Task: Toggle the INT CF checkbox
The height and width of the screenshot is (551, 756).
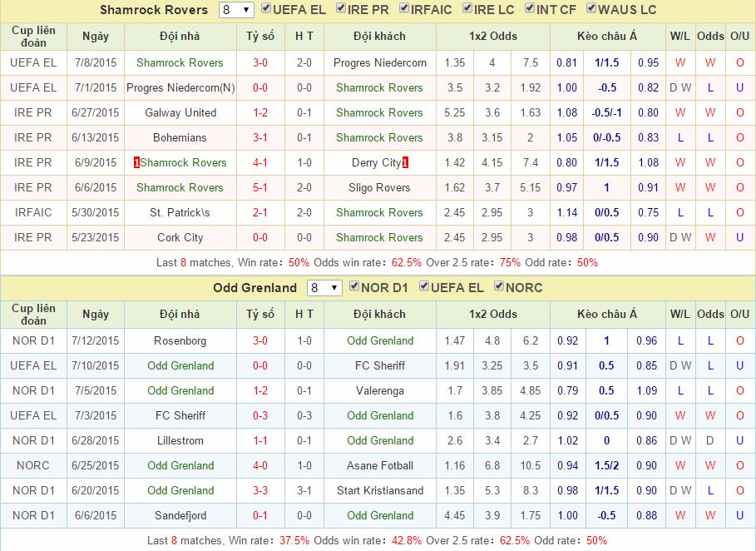Action: (530, 8)
